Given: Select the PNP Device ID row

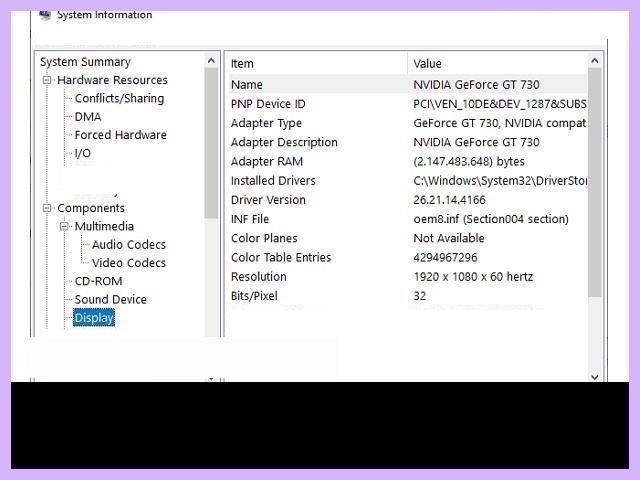Looking at the screenshot, I should 407,104.
